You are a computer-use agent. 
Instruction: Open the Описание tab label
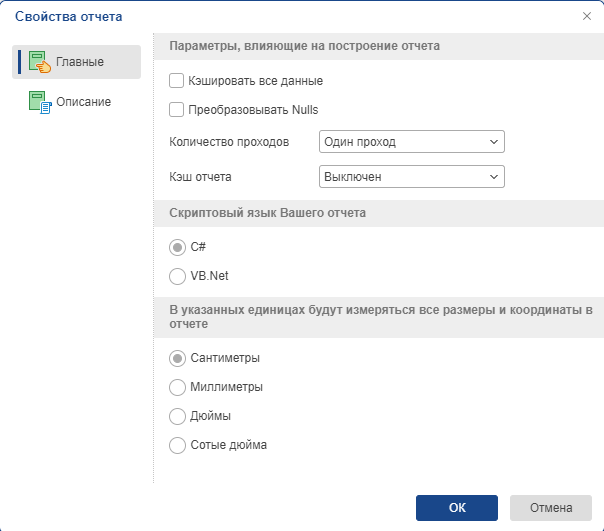[84, 102]
